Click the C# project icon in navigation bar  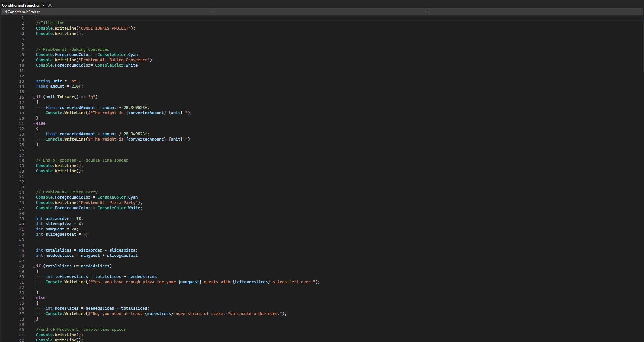tap(4, 12)
